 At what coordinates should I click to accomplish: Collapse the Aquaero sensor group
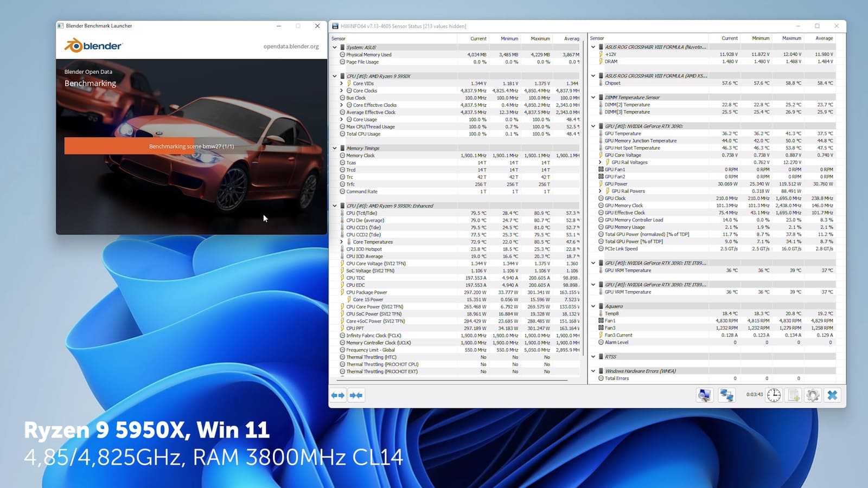click(593, 306)
